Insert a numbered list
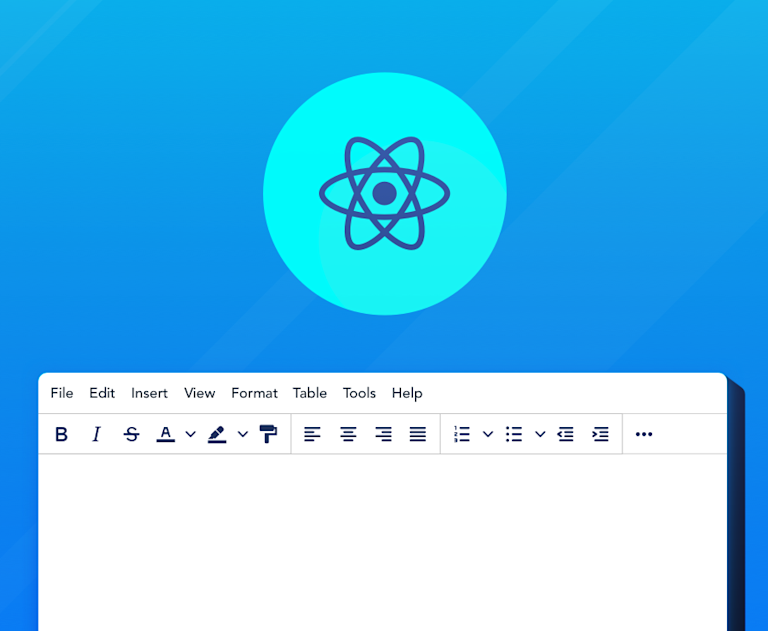 (x=461, y=434)
